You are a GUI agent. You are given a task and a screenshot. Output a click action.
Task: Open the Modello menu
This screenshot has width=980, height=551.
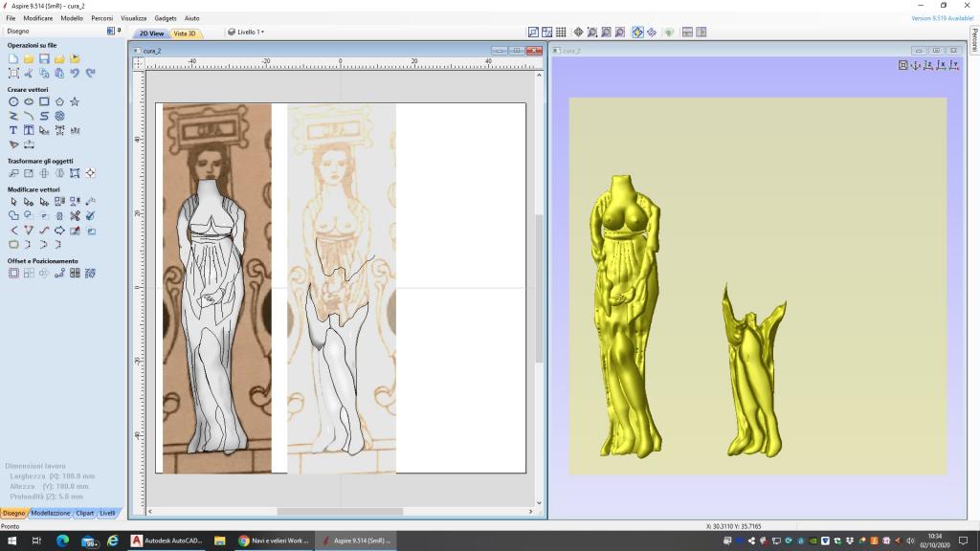tap(72, 18)
